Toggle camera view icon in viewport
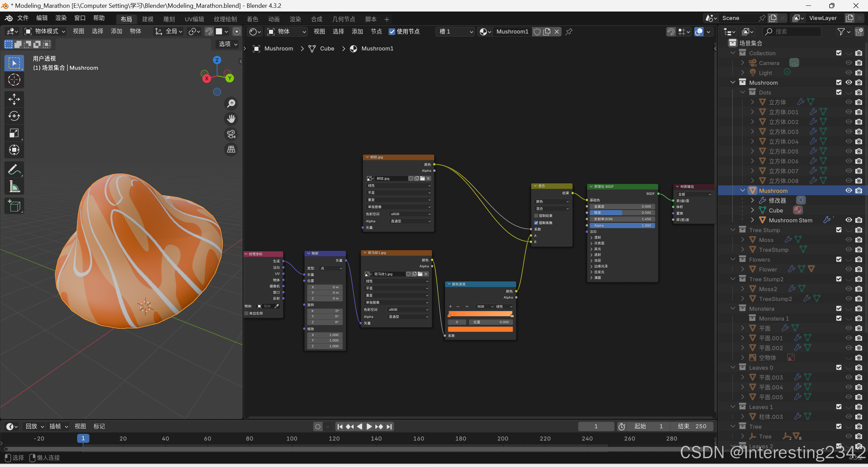 pyautogui.click(x=231, y=134)
